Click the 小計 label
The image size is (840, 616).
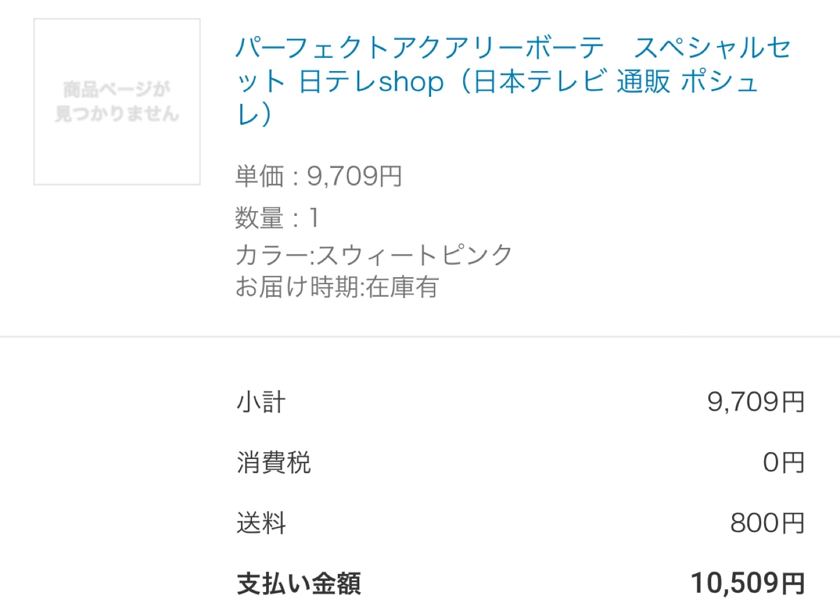tap(261, 402)
